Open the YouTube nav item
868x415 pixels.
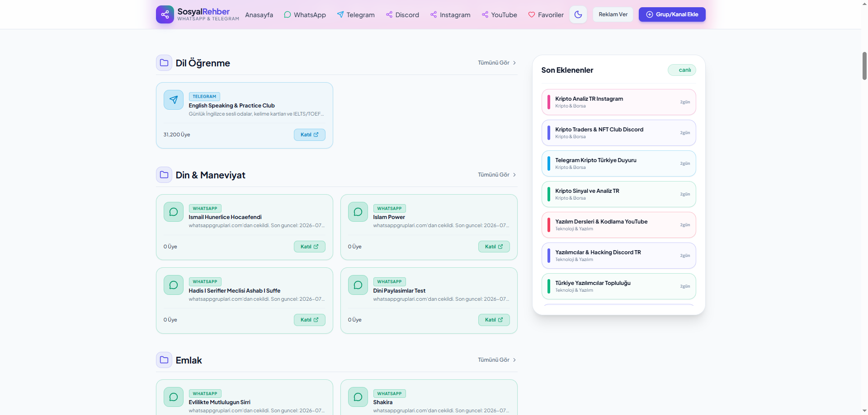tap(500, 15)
